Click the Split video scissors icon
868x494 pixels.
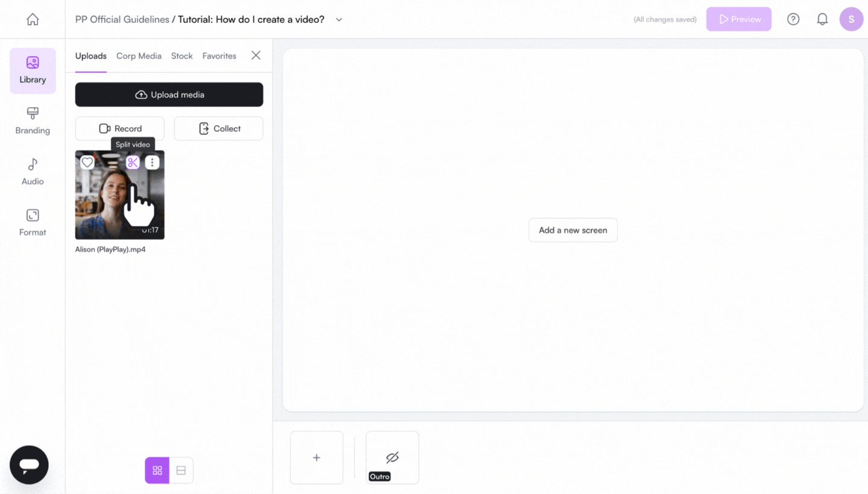click(133, 162)
